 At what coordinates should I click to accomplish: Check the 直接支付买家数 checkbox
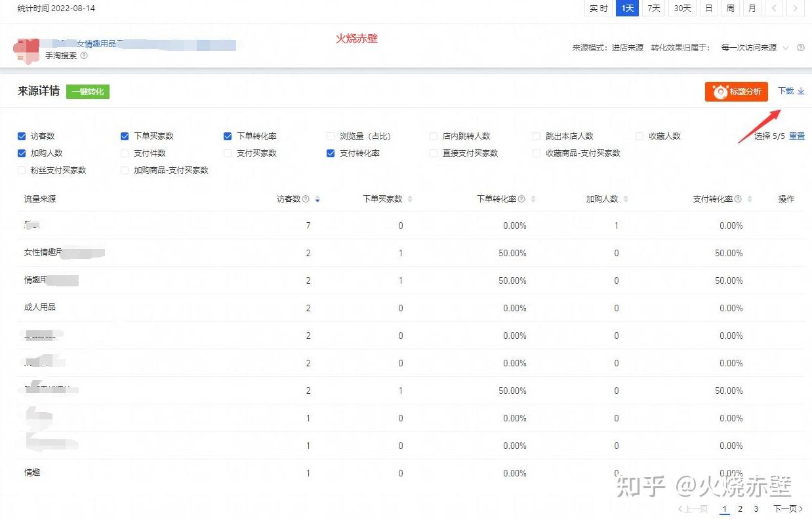[x=434, y=153]
